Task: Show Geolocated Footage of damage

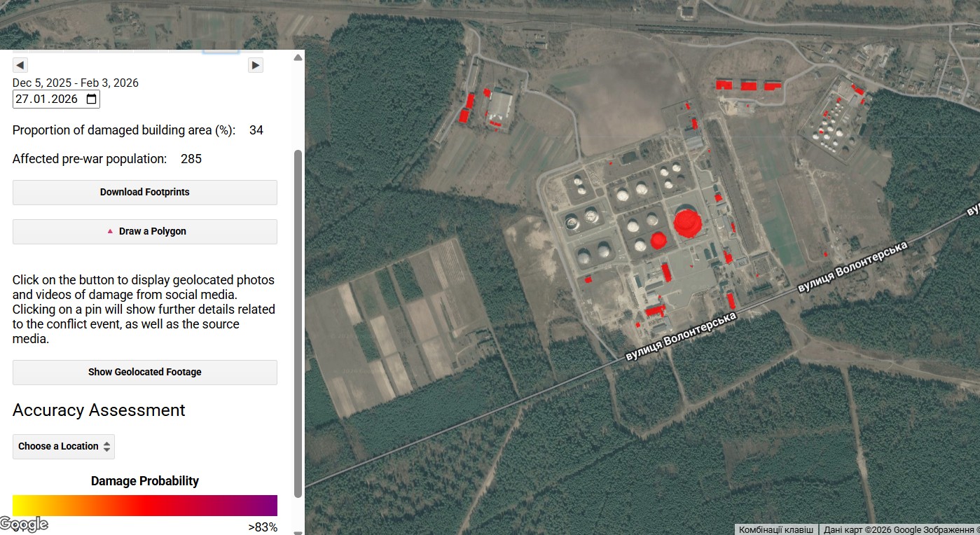Action: pyautogui.click(x=145, y=373)
